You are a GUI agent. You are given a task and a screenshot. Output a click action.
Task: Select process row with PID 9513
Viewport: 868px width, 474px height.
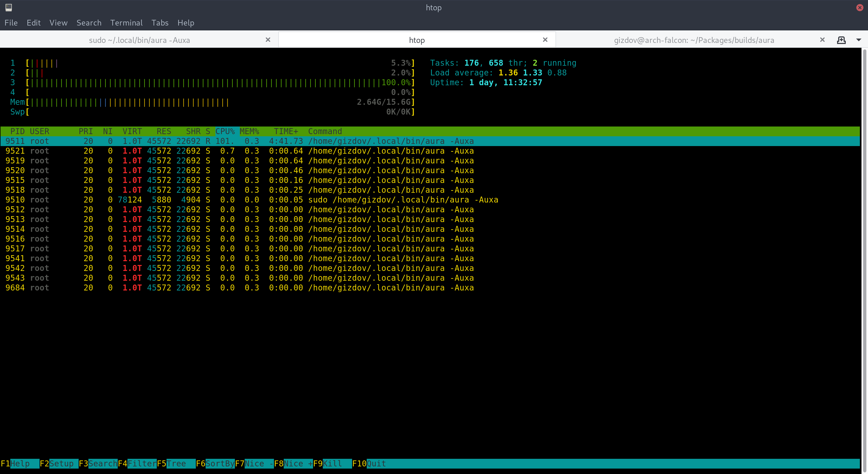point(430,219)
